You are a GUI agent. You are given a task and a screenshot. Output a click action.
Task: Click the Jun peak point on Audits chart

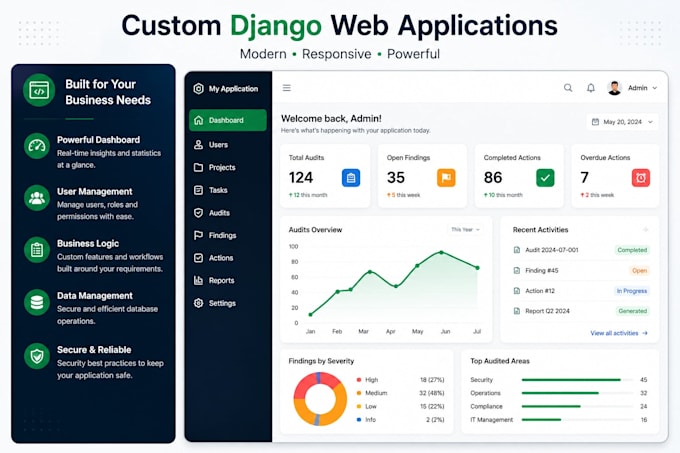[x=441, y=252]
